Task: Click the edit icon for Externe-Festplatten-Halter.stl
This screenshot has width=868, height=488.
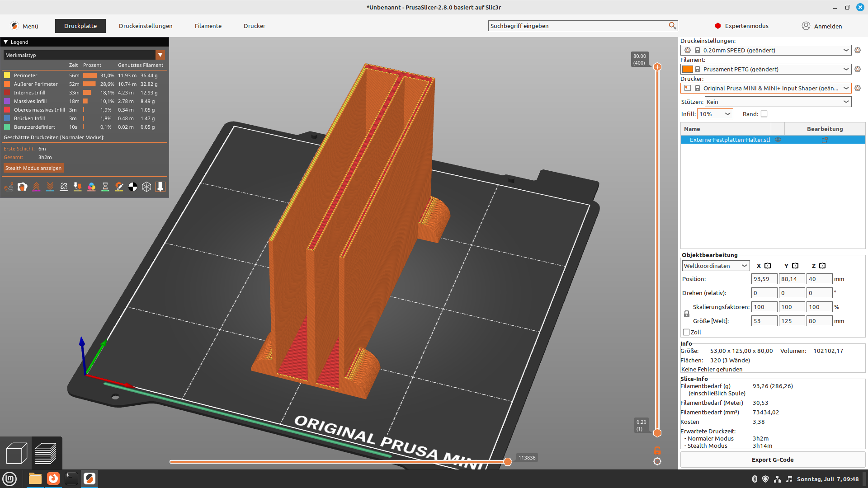Action: coord(825,140)
